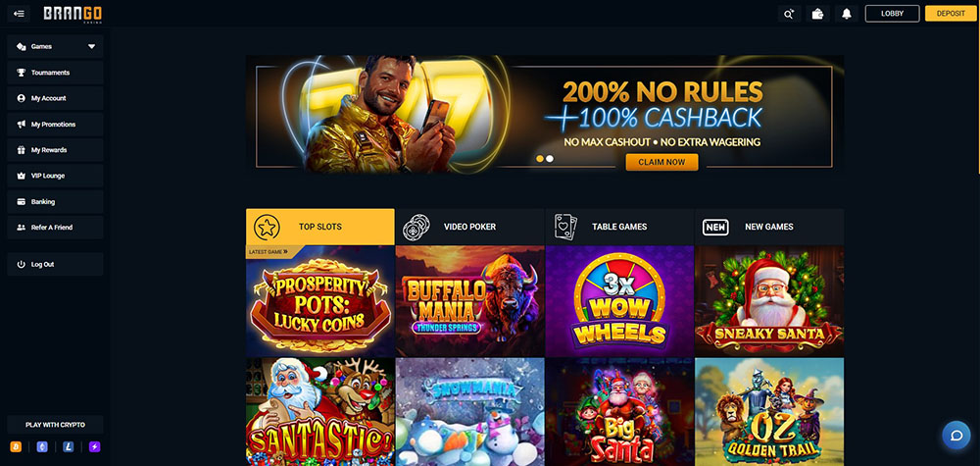Open notifications bell icon
The width and height of the screenshot is (980, 466).
[x=847, y=14]
